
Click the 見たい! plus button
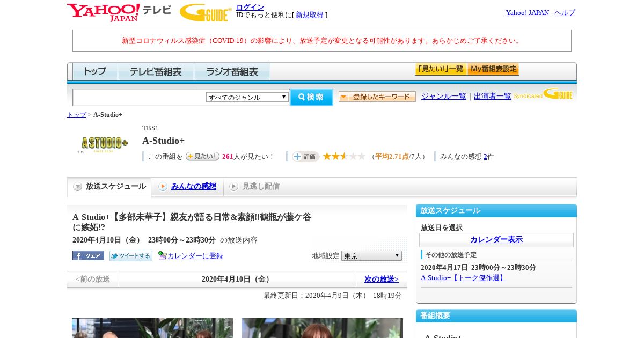202,156
